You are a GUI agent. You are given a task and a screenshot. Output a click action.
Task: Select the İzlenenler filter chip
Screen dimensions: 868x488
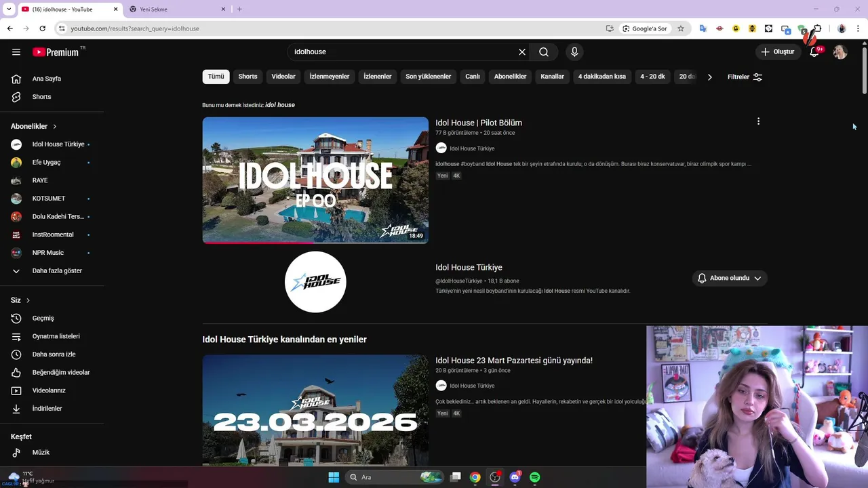point(378,77)
